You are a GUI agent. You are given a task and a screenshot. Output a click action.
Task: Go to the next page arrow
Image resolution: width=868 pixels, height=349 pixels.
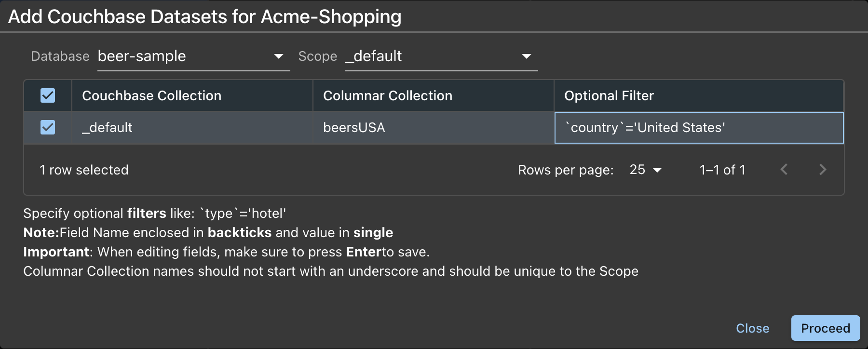tap(823, 170)
